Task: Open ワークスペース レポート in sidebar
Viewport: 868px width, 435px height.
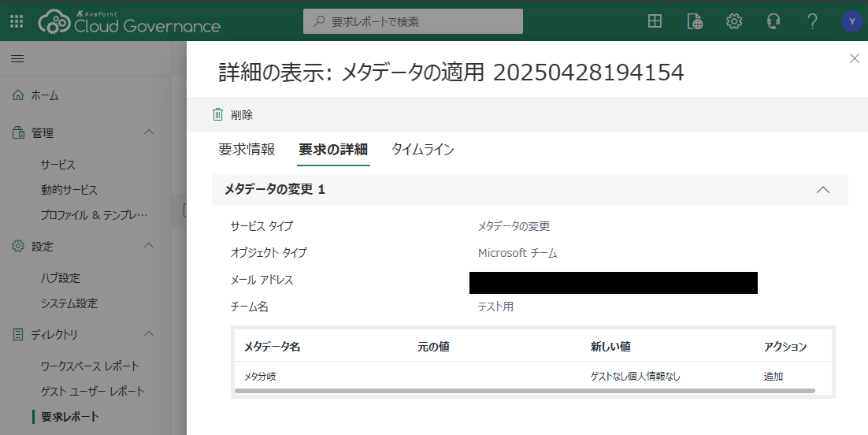Action: 91,366
